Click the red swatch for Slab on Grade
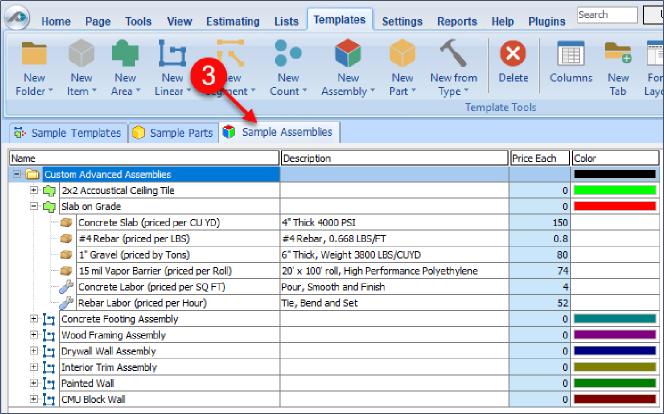664x414 pixels. pos(614,206)
